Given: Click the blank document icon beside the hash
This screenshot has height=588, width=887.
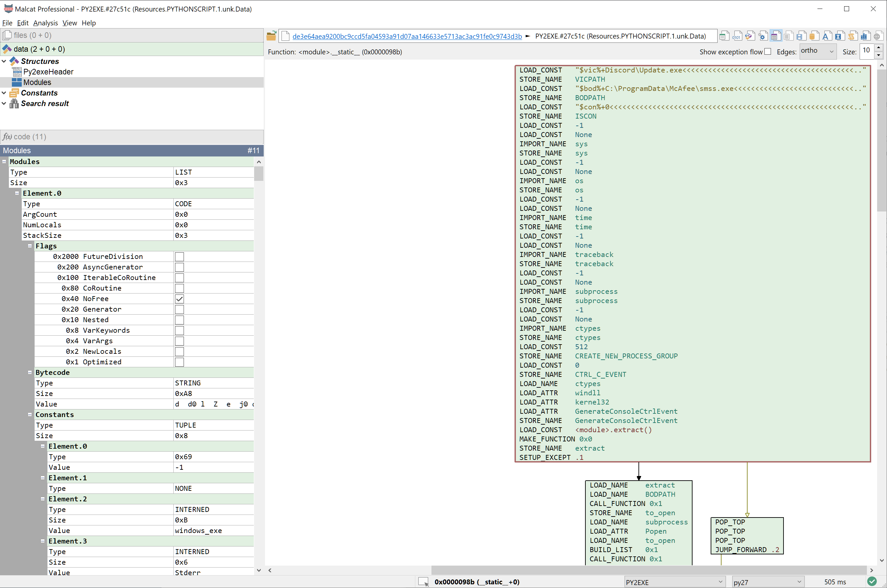Looking at the screenshot, I should tap(285, 36).
